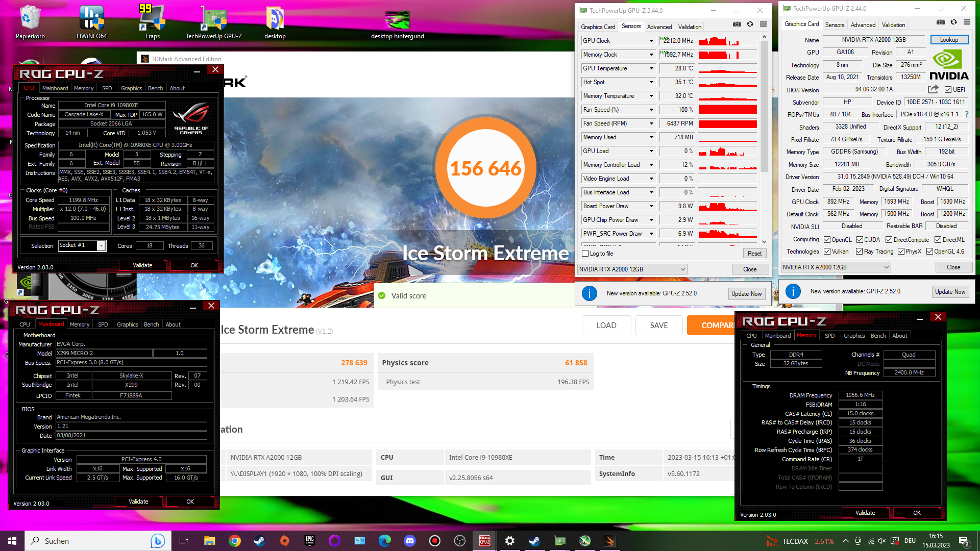Open Discord from taskbar

[x=409, y=541]
